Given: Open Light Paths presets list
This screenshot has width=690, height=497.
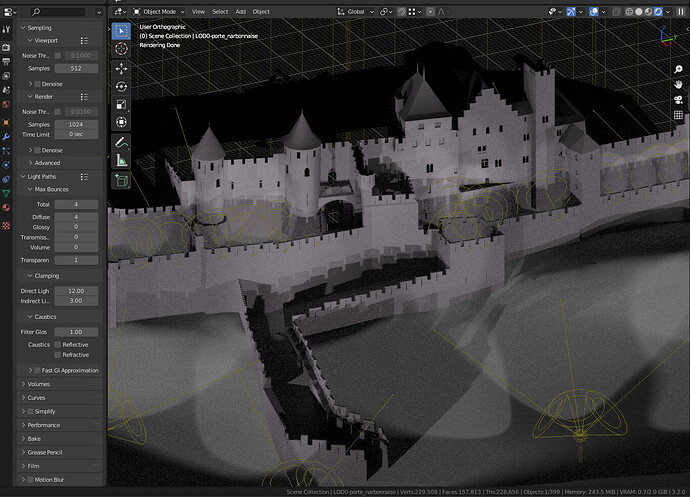Looking at the screenshot, I should tap(84, 177).
